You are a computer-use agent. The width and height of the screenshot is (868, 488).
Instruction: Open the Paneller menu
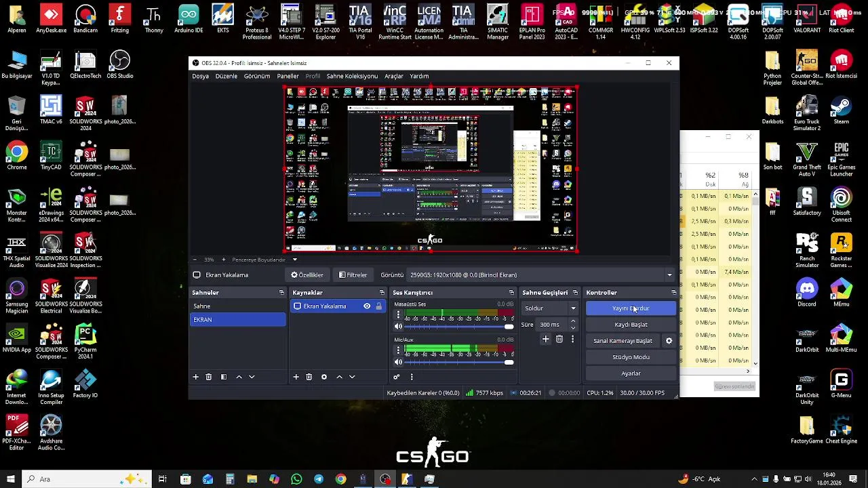tap(288, 76)
